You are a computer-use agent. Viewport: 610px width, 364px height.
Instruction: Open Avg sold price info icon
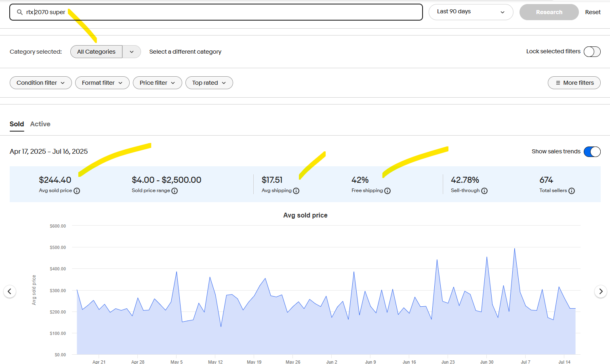pos(77,191)
